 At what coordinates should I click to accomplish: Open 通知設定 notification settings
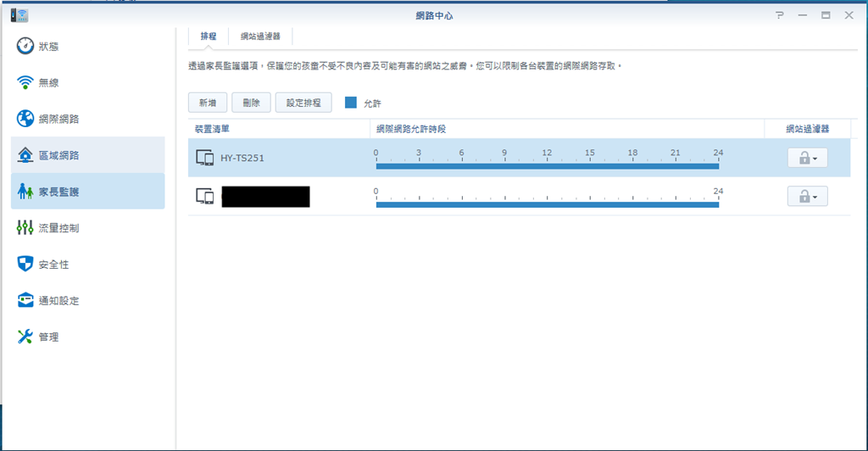pyautogui.click(x=87, y=300)
